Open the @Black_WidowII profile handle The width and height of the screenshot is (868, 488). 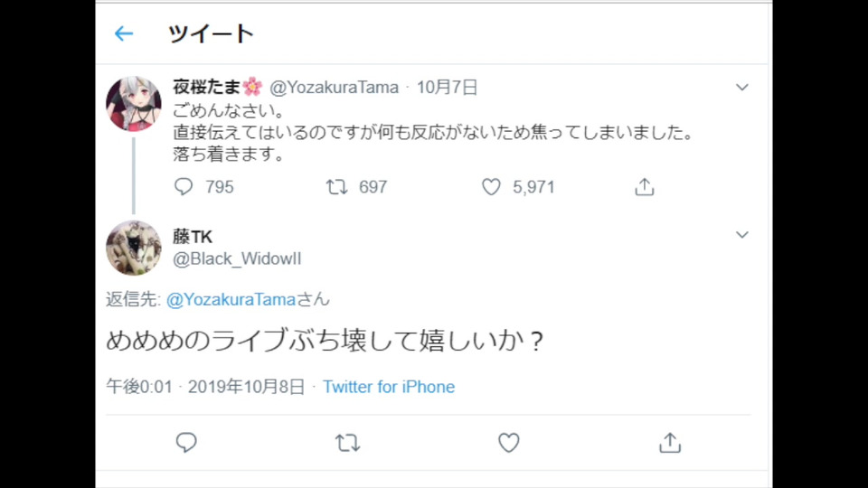tap(237, 259)
